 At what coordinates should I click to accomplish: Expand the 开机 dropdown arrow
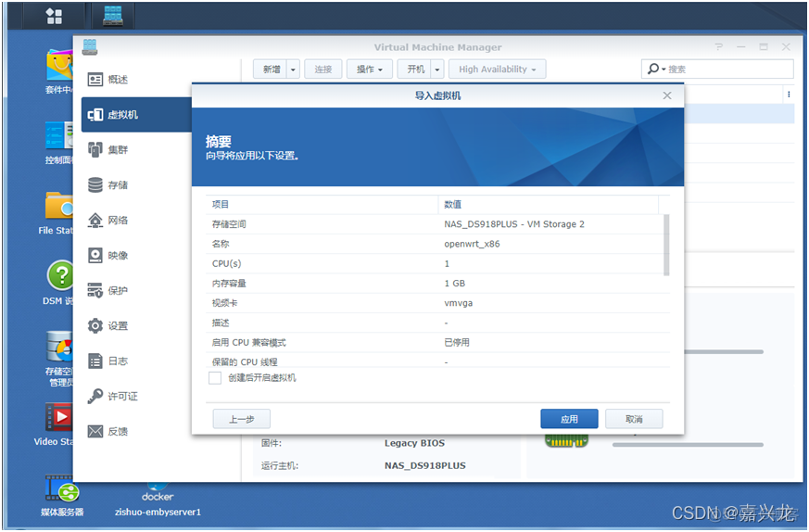tap(437, 70)
